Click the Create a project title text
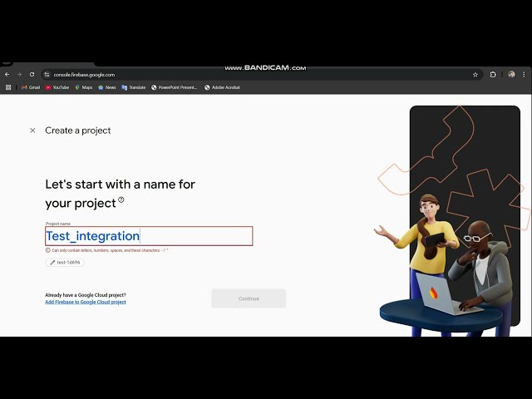 pos(77,131)
